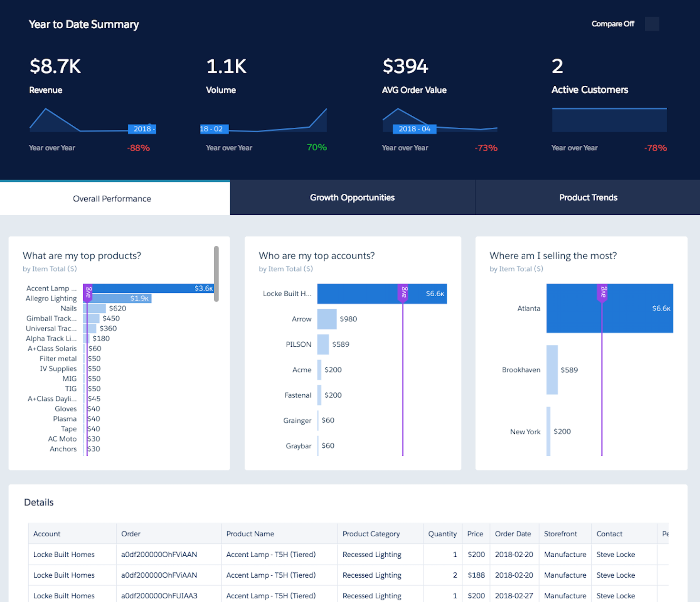Select the Revenue sparkline date label

(142, 129)
